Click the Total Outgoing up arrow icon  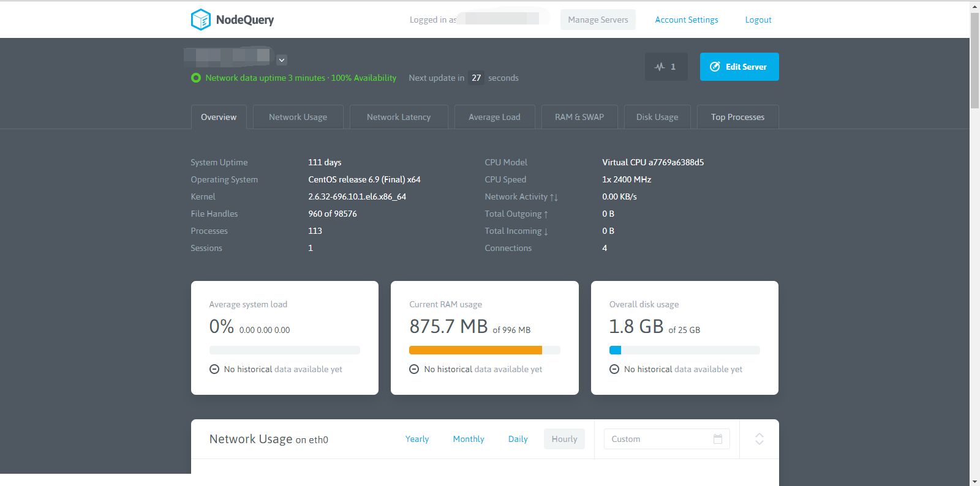(x=546, y=214)
